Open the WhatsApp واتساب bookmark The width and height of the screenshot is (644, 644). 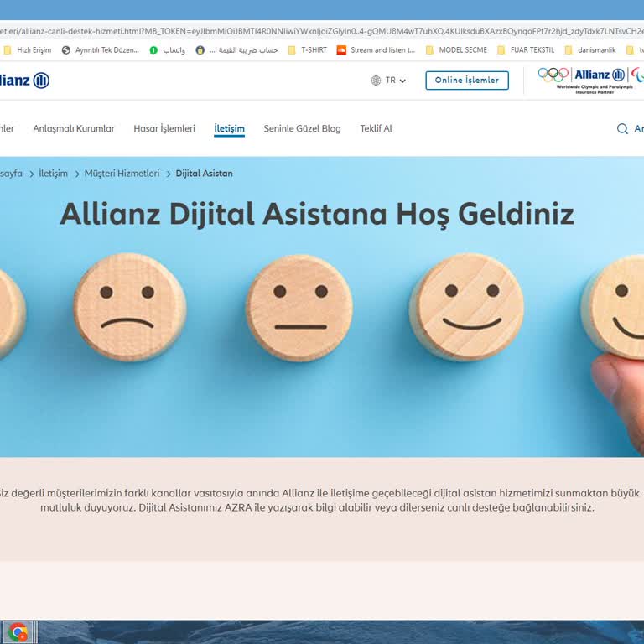(x=167, y=50)
